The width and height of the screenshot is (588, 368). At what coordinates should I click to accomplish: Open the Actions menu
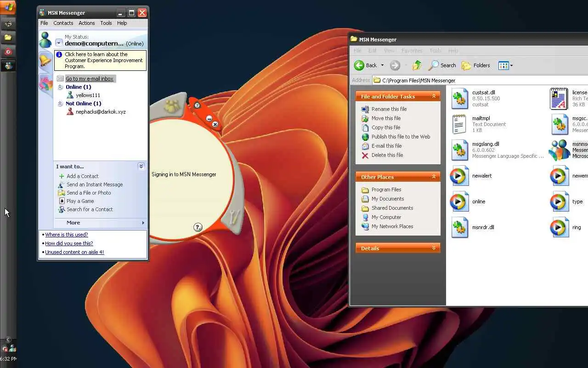tap(86, 23)
